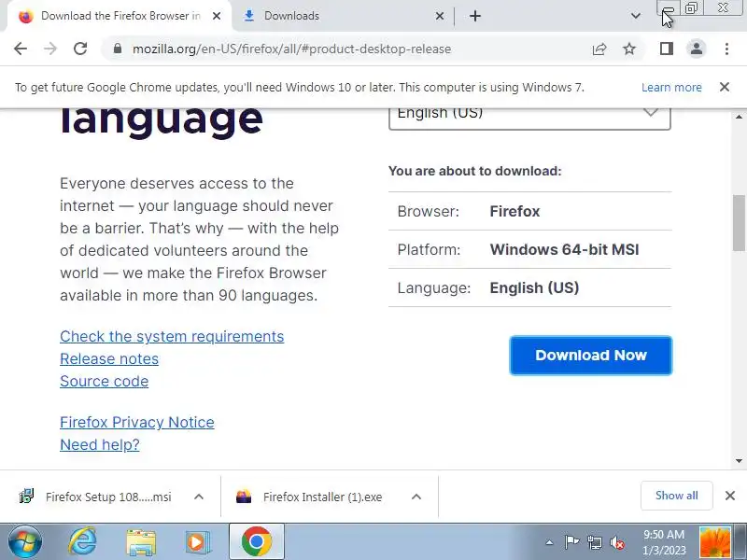The height and width of the screenshot is (560, 747).
Task: Click the orange flower tile in the taskbar corner
Action: (x=714, y=542)
